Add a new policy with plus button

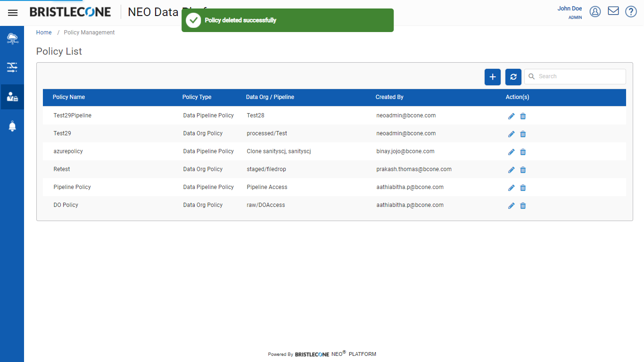click(x=493, y=77)
